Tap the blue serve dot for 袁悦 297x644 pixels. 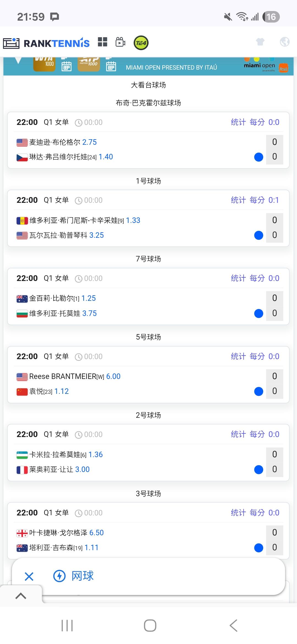point(259,391)
